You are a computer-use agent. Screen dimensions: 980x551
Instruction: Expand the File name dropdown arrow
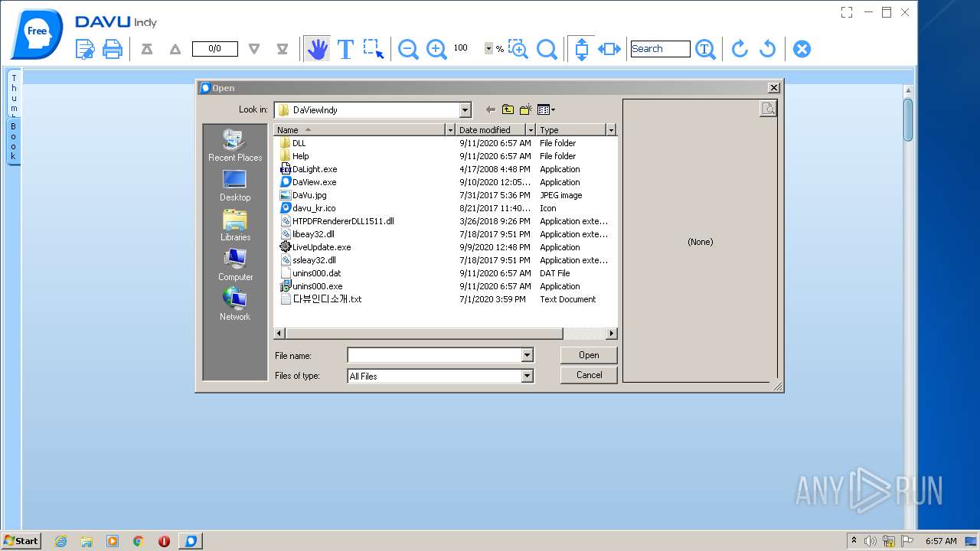(527, 355)
